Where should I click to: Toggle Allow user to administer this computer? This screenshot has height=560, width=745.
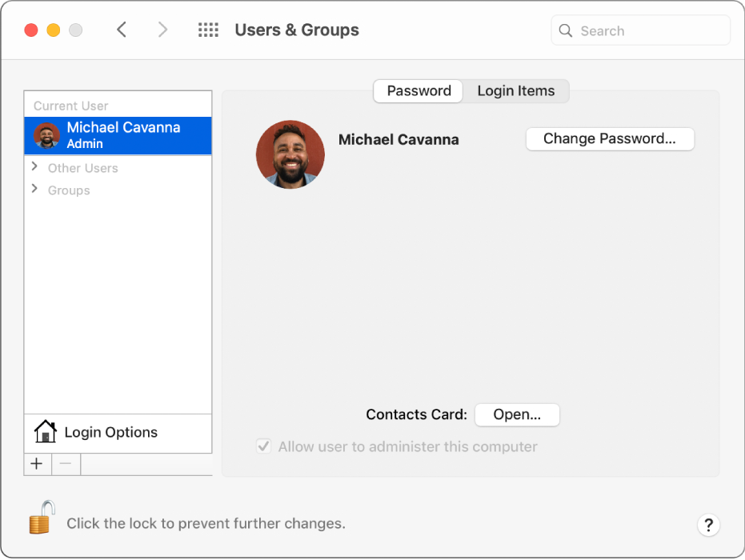point(263,446)
